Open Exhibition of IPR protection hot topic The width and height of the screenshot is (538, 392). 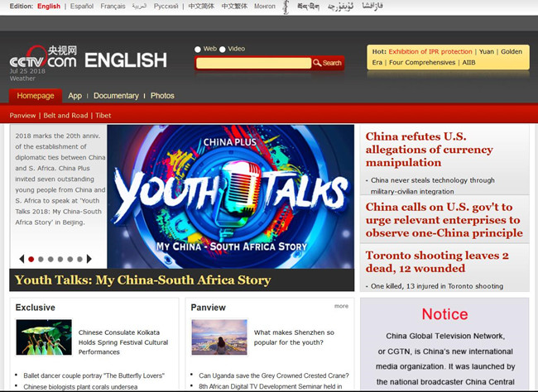click(x=430, y=51)
